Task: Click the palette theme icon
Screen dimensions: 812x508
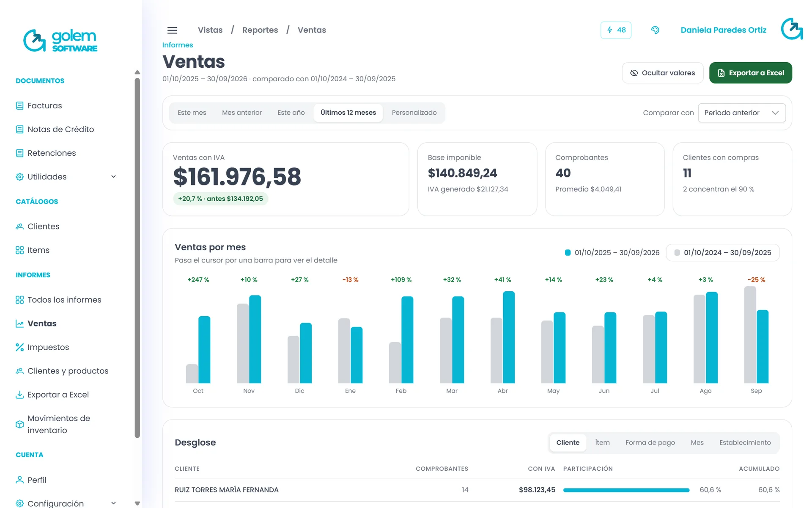Action: pyautogui.click(x=655, y=30)
